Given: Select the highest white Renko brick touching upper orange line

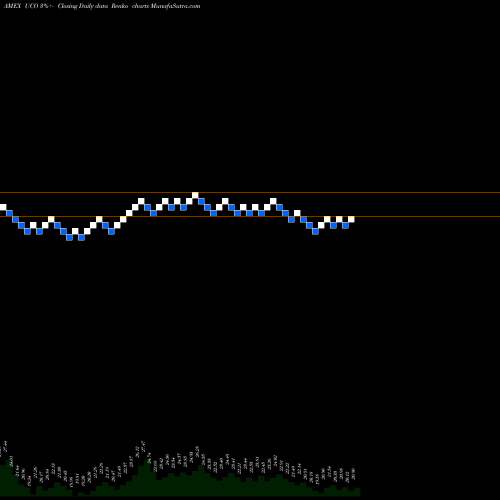Looking at the screenshot, I should [195, 195].
